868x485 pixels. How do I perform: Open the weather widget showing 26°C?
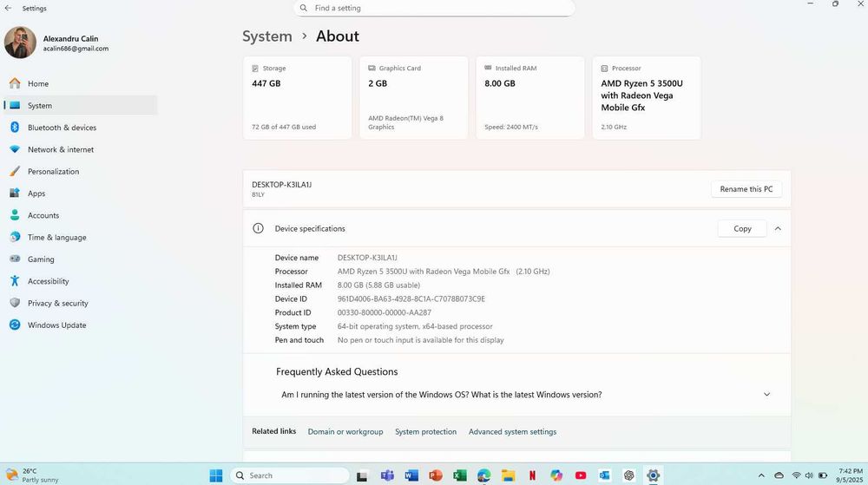(x=32, y=475)
